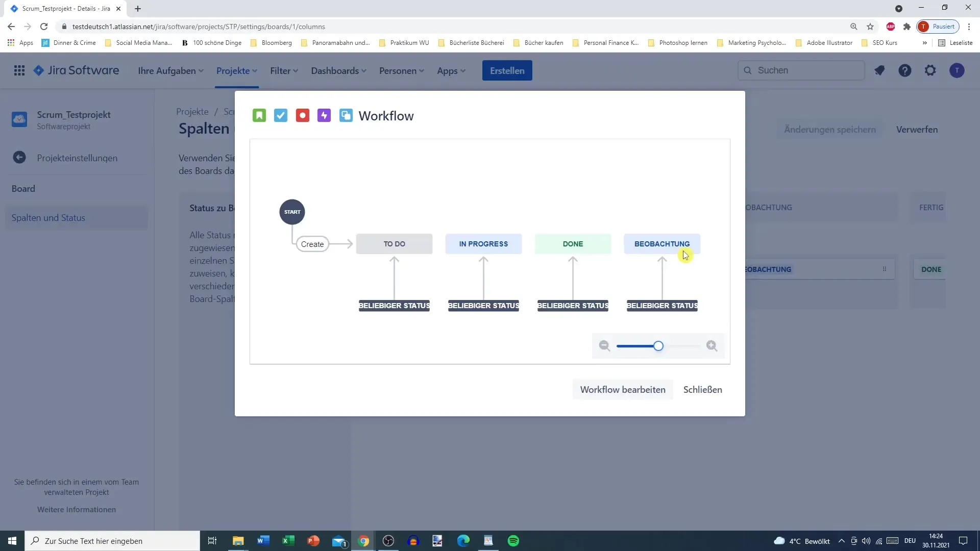Select Spalten und Status sidebar item
This screenshot has height=551, width=980.
(48, 218)
